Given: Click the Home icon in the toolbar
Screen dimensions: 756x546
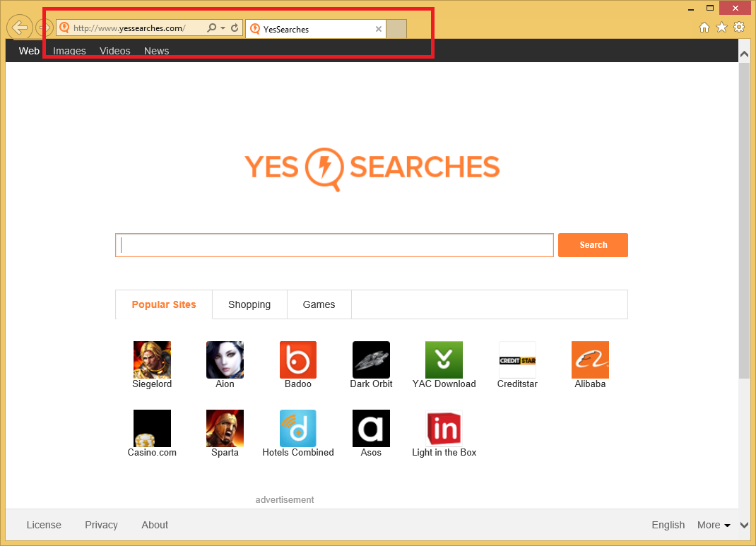Looking at the screenshot, I should click(x=704, y=27).
